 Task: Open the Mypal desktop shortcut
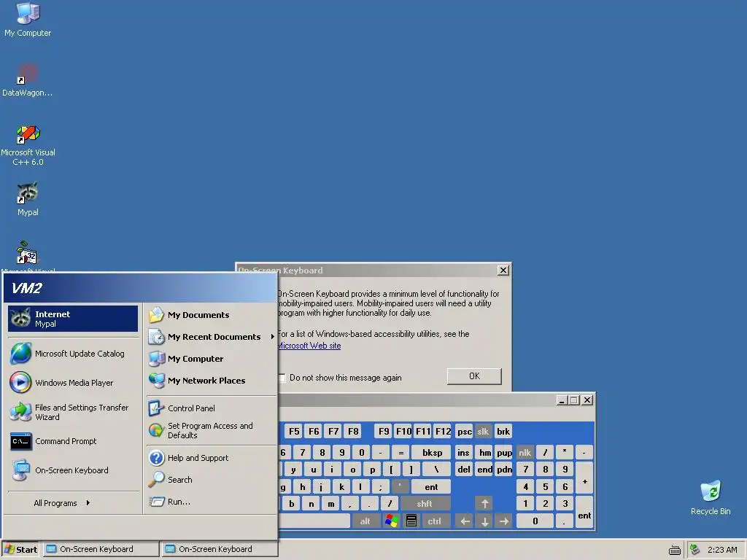click(x=28, y=199)
